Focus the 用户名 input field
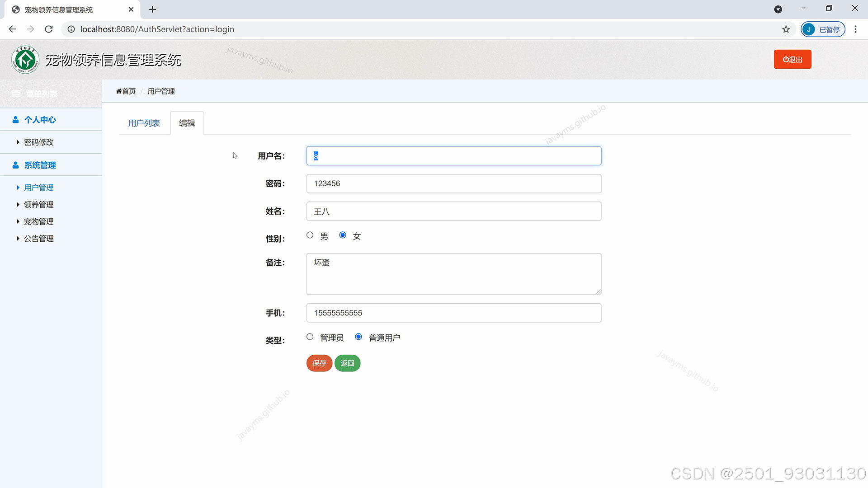 pyautogui.click(x=454, y=156)
